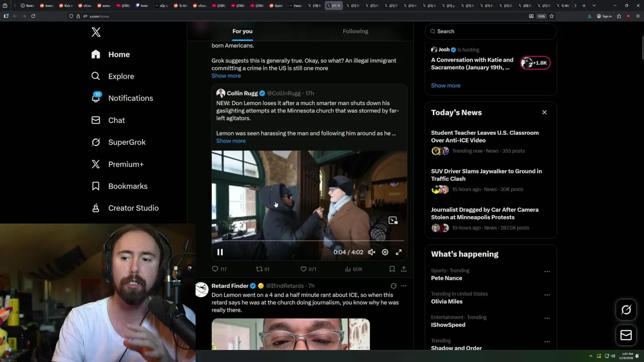Open IShowSpeed trending topic

tap(448, 325)
